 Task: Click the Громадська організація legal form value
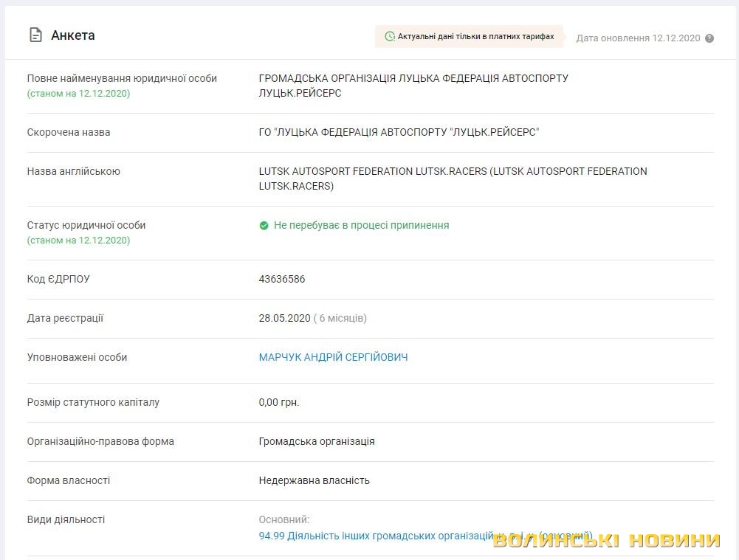coord(316,441)
